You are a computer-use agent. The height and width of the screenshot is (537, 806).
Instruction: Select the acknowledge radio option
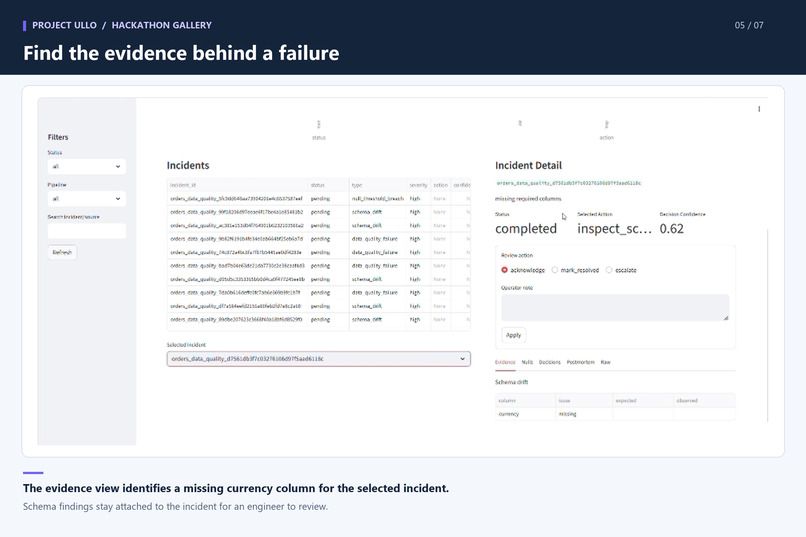(523, 270)
